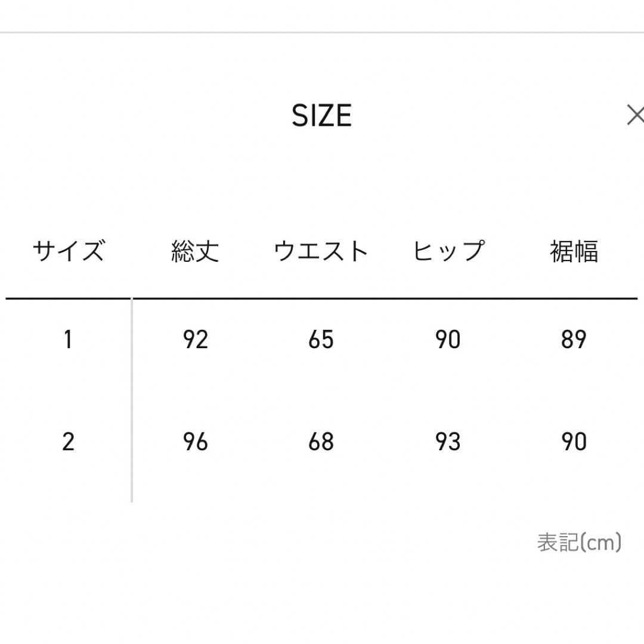
Task: Click hip value 93
Action: pyautogui.click(x=448, y=442)
